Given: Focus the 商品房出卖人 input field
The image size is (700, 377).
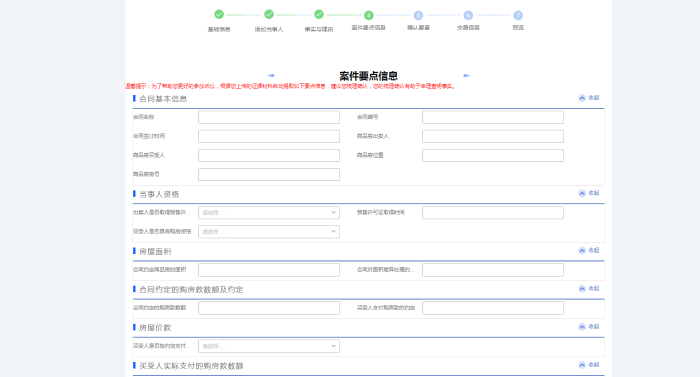Looking at the screenshot, I should coord(493,136).
